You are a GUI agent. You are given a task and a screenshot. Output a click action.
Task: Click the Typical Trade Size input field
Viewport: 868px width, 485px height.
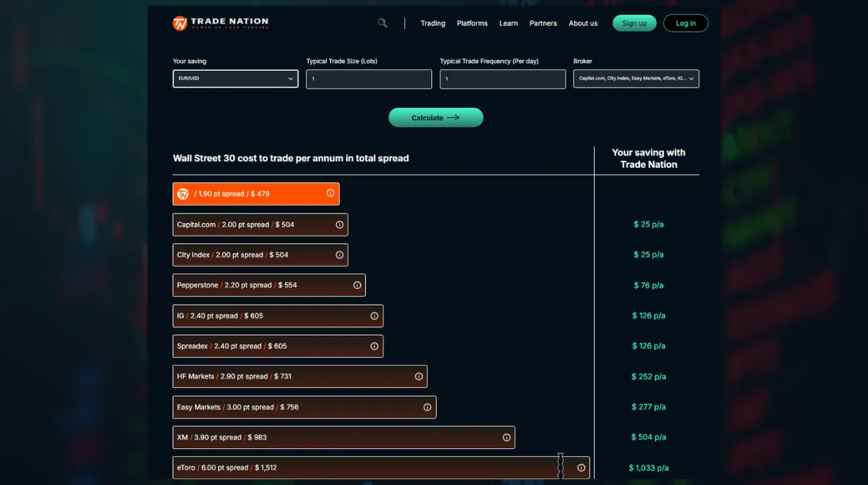[369, 79]
